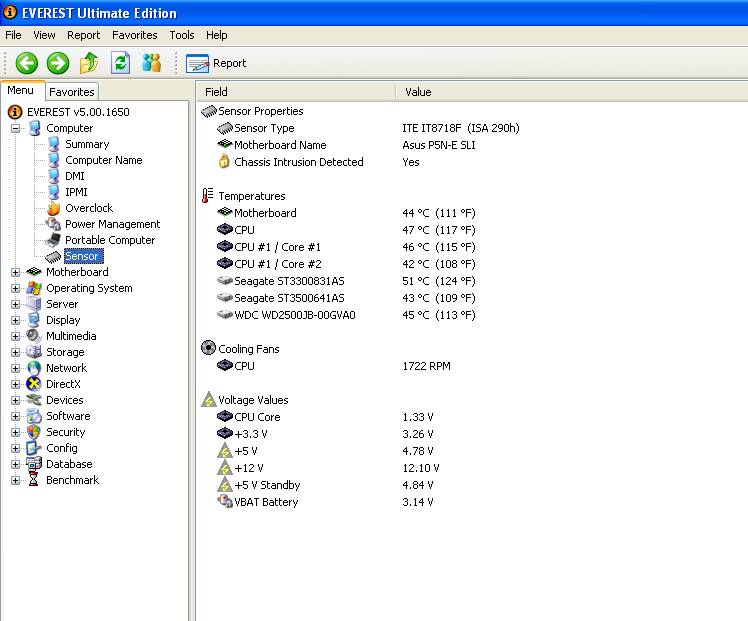Click the Up folder toolbar icon
The image size is (748, 621).
(89, 63)
